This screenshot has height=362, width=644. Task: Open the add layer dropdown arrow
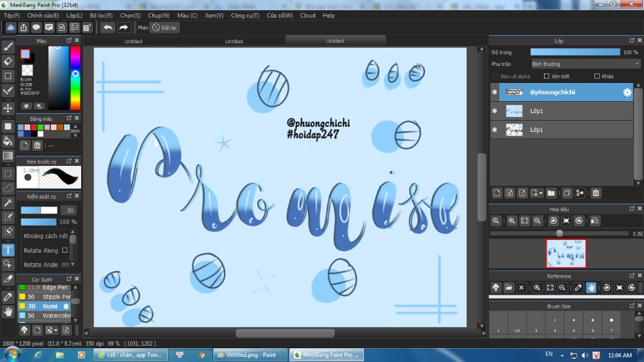(x=541, y=194)
